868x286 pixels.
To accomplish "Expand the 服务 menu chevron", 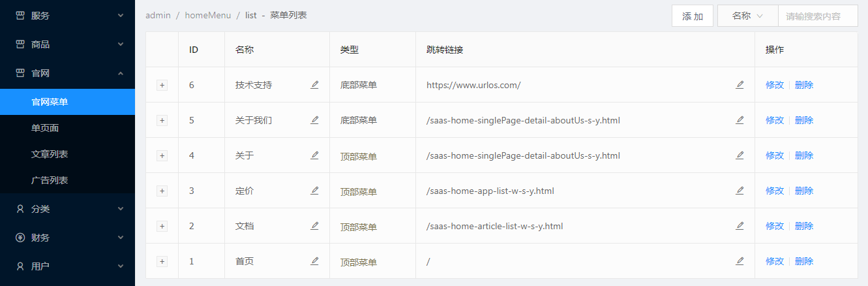I will pos(121,15).
